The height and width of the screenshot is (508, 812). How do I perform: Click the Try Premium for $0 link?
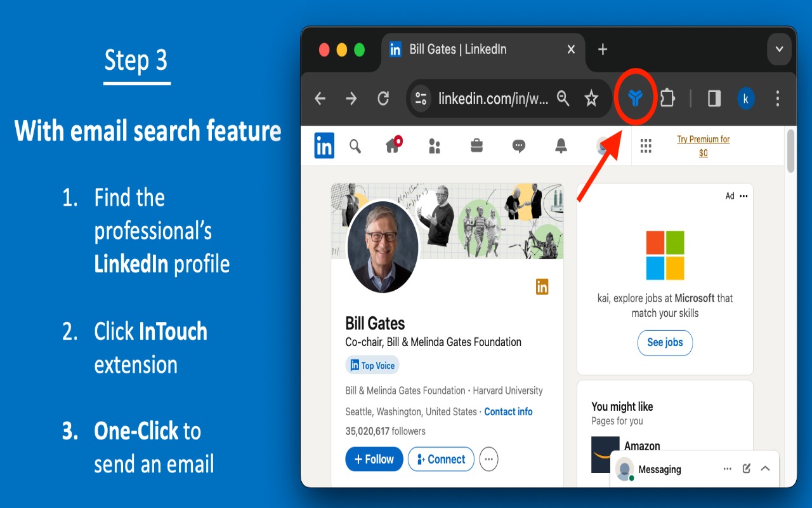click(702, 145)
